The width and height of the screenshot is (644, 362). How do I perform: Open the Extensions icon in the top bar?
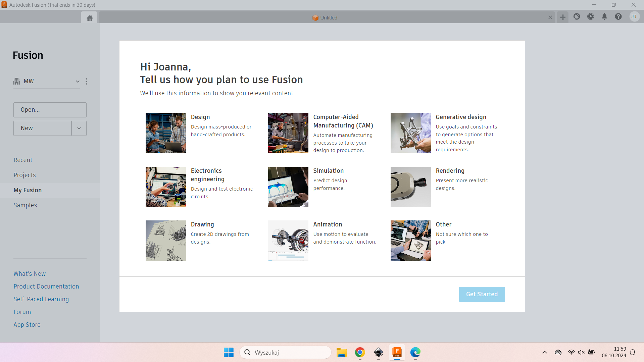[x=577, y=16]
